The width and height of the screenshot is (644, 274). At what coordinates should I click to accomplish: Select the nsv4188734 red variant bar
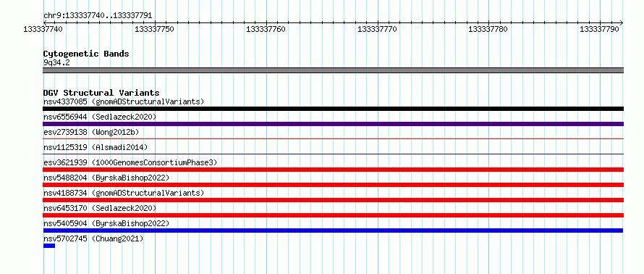(333, 200)
